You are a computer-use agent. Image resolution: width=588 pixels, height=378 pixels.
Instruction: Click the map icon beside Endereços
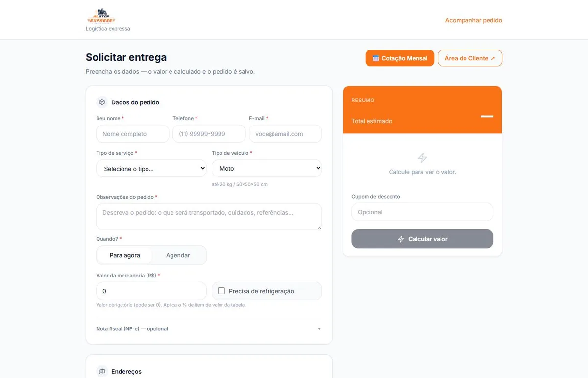pos(102,371)
